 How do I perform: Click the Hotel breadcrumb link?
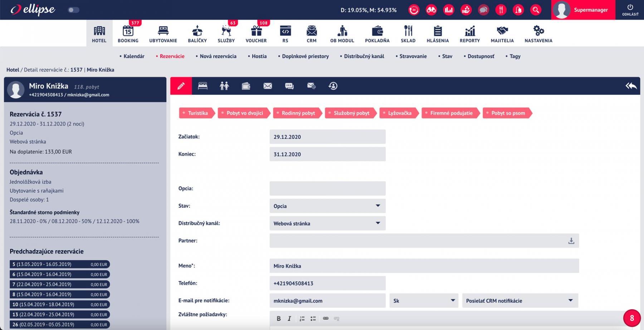(x=13, y=70)
